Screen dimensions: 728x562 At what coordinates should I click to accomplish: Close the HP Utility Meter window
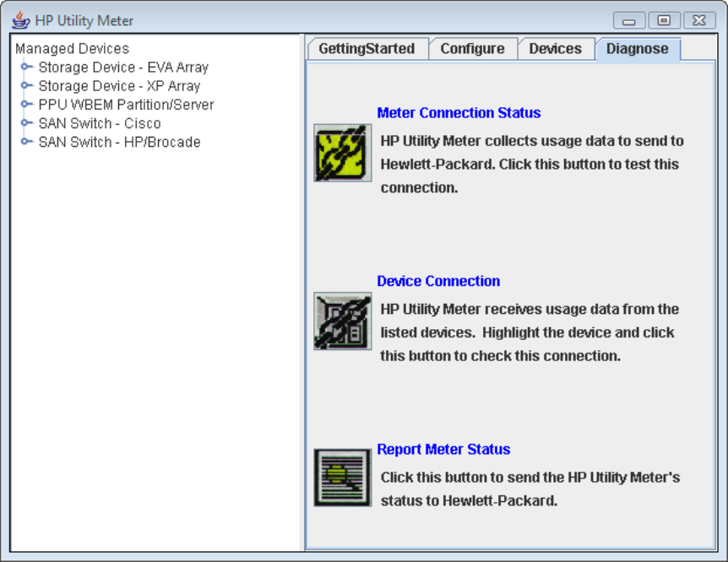(699, 20)
